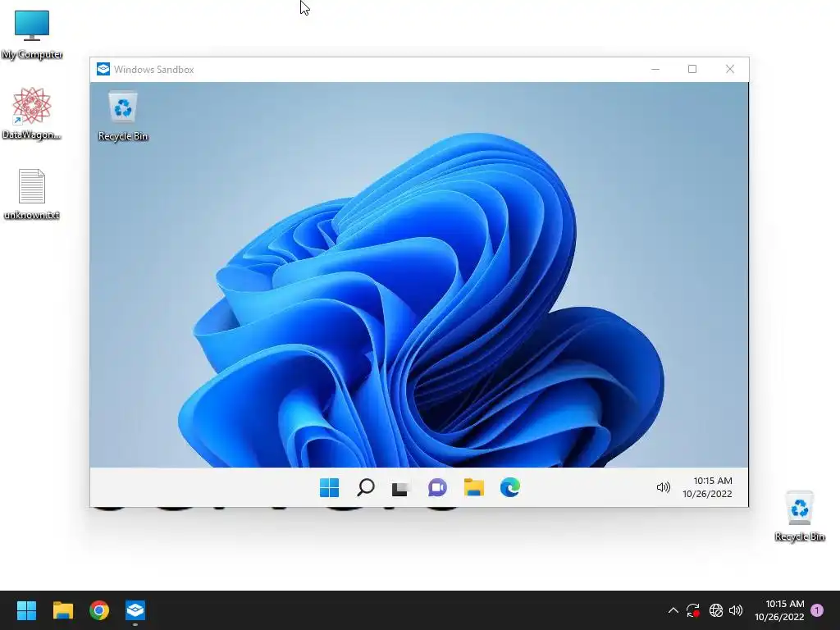This screenshot has width=840, height=630.
Task: Open Task View in the sandbox taskbar
Action: point(400,488)
